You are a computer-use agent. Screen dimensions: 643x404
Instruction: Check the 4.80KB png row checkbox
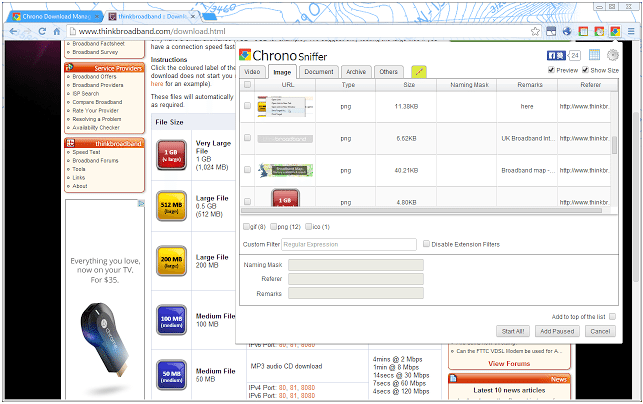point(247,201)
